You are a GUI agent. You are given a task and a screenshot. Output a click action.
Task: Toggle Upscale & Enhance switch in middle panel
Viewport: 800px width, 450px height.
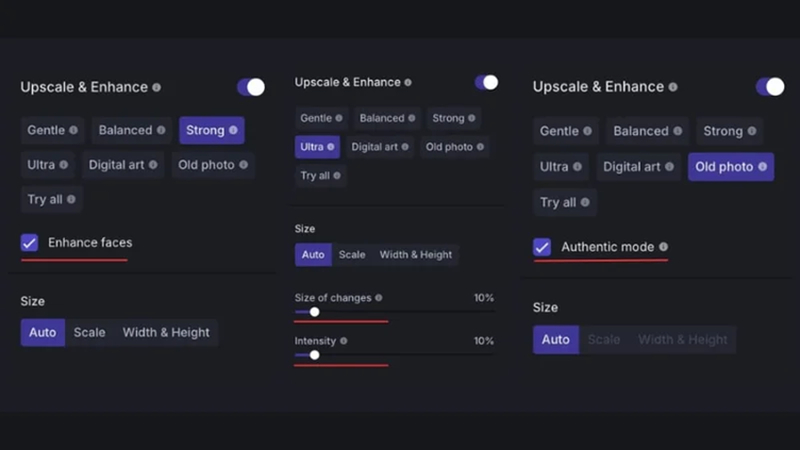(486, 83)
